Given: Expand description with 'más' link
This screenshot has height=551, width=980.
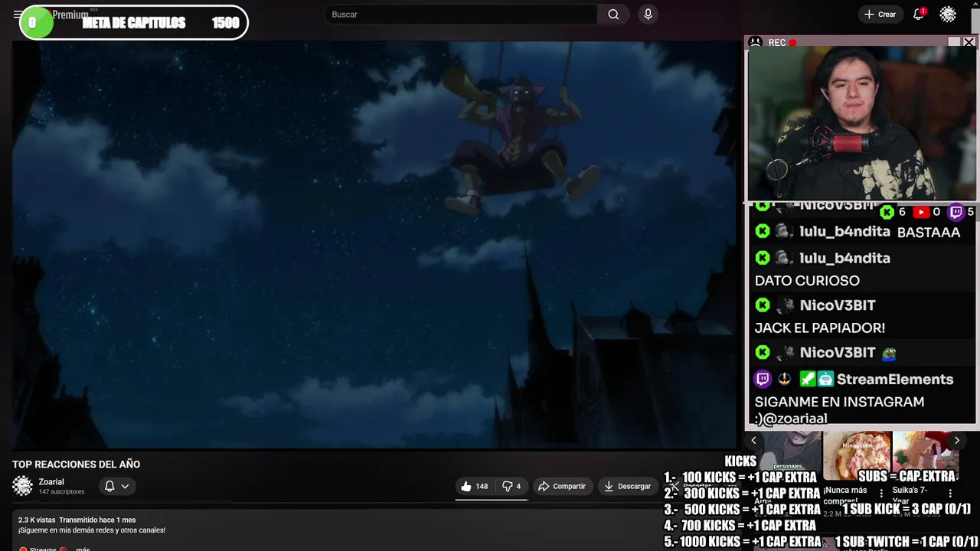Looking at the screenshot, I should click(83, 549).
